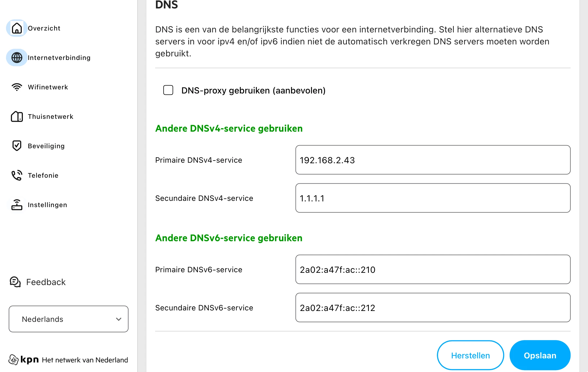
Task: Go to the Beveiliging section
Action: pos(46,146)
